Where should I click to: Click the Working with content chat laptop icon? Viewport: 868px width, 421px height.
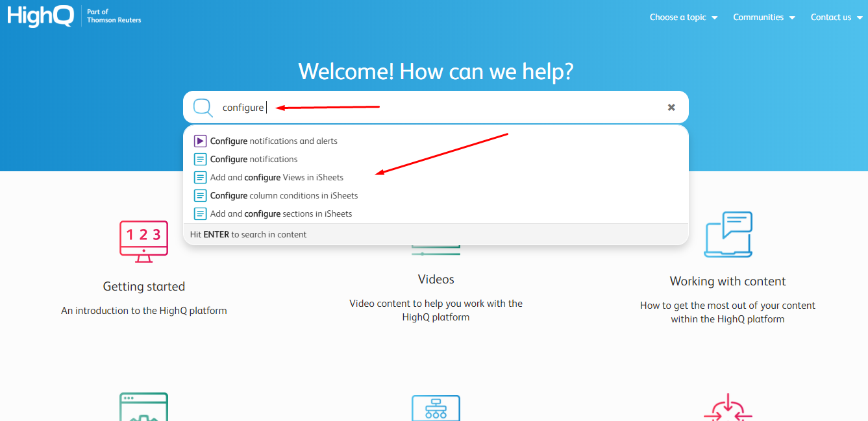pyautogui.click(x=728, y=234)
